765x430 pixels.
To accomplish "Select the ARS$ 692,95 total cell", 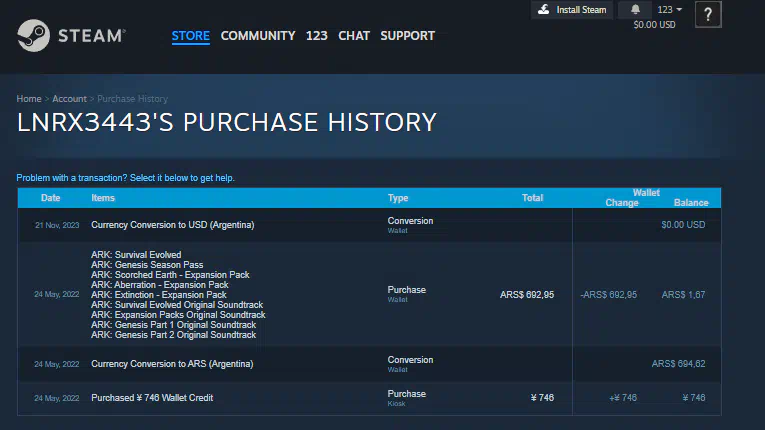I will [x=527, y=295].
